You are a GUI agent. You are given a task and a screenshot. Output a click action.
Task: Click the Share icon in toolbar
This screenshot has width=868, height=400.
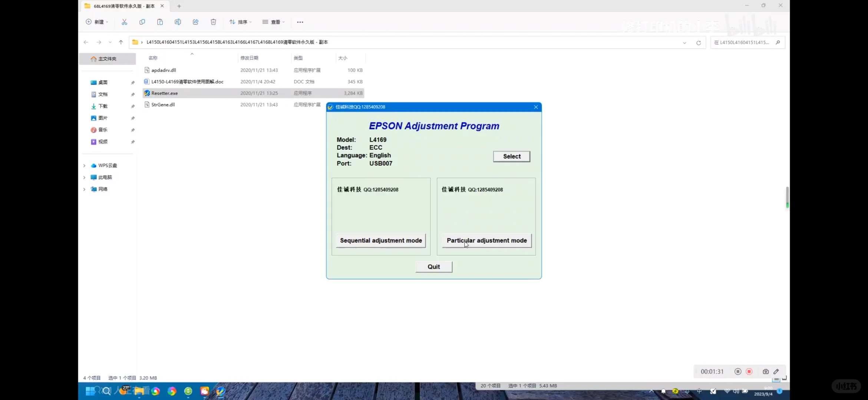click(195, 22)
